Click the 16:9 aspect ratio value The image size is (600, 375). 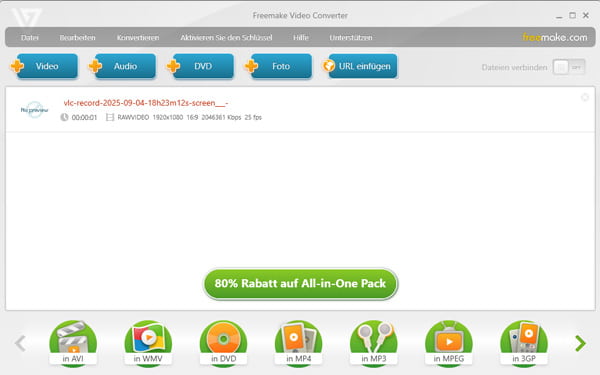(x=192, y=117)
